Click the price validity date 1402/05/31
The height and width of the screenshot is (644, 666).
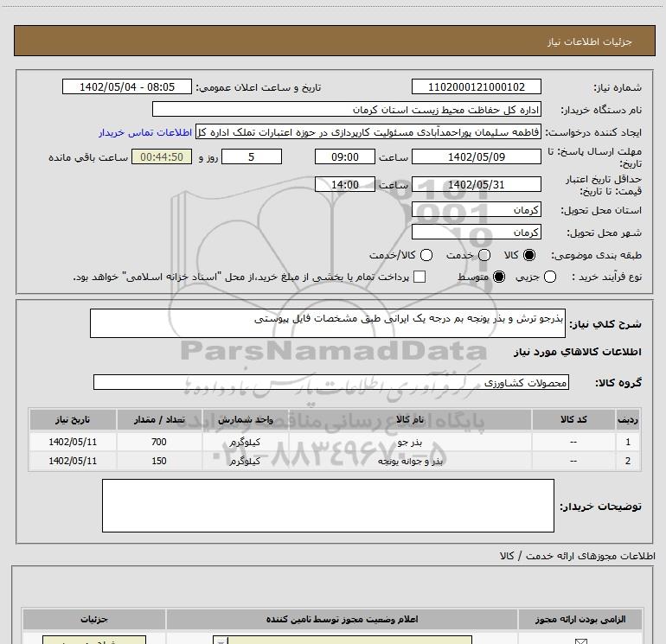(x=476, y=184)
